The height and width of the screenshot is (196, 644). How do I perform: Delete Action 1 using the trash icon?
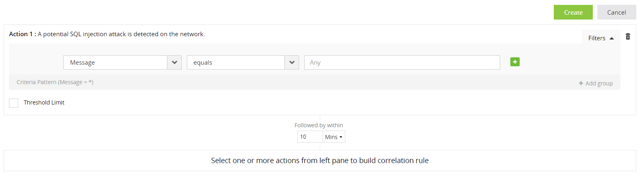628,37
